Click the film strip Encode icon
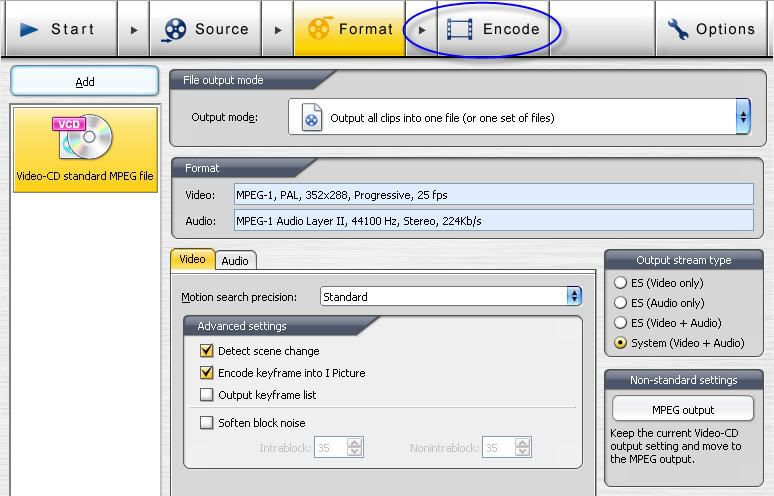774x496 pixels. click(460, 29)
